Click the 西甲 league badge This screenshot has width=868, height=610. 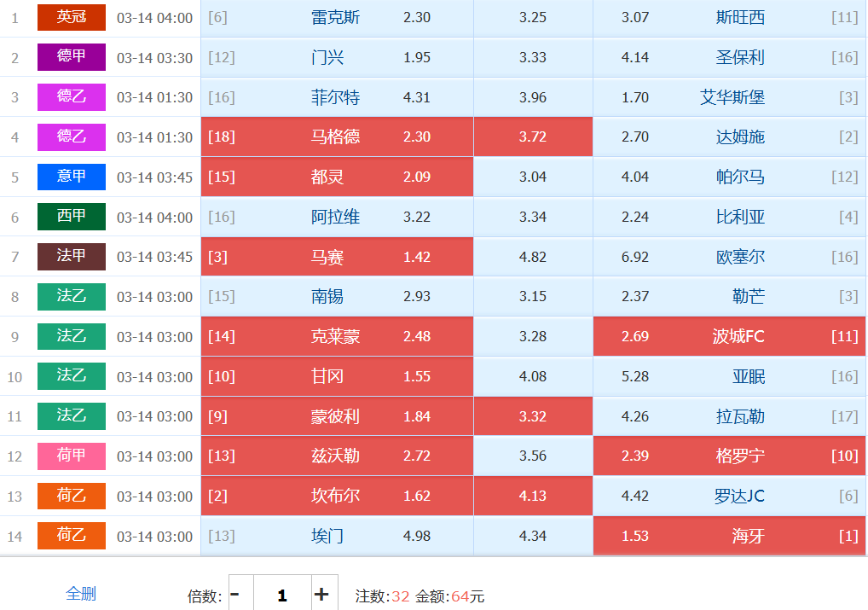pos(72,217)
